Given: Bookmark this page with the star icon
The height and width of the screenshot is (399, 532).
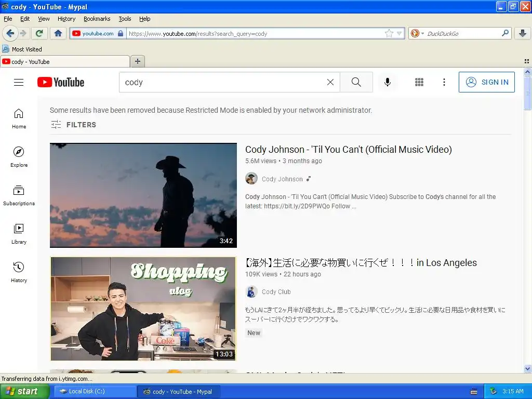Looking at the screenshot, I should click(389, 33).
